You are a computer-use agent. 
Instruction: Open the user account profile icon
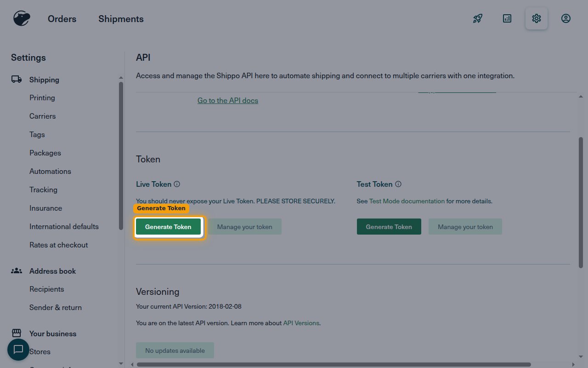566,18
